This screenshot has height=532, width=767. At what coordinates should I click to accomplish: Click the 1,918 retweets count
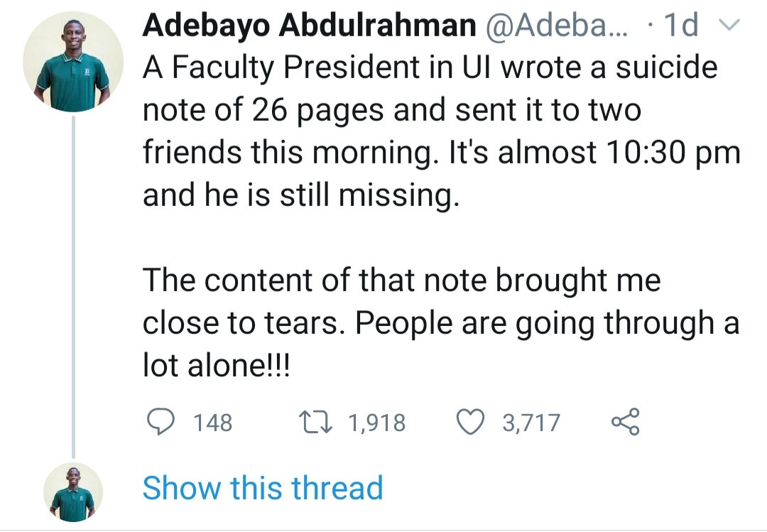pos(376,423)
